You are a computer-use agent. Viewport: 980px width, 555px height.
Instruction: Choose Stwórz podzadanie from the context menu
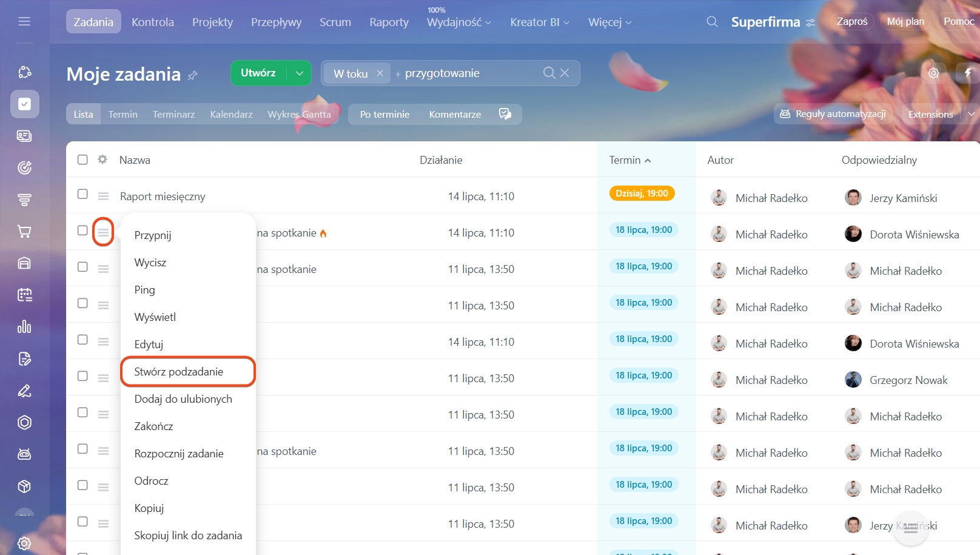pyautogui.click(x=188, y=371)
